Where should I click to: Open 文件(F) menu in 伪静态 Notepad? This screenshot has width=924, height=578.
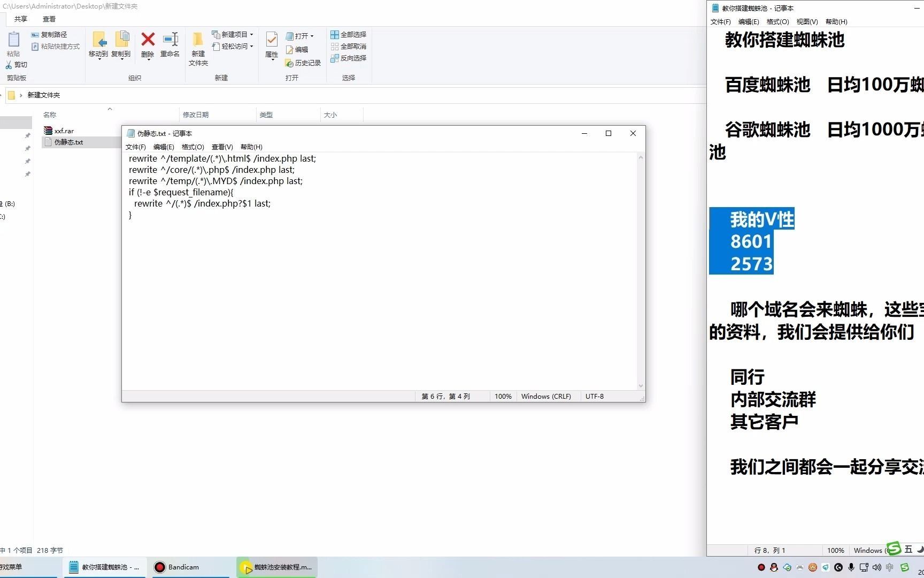pos(136,147)
